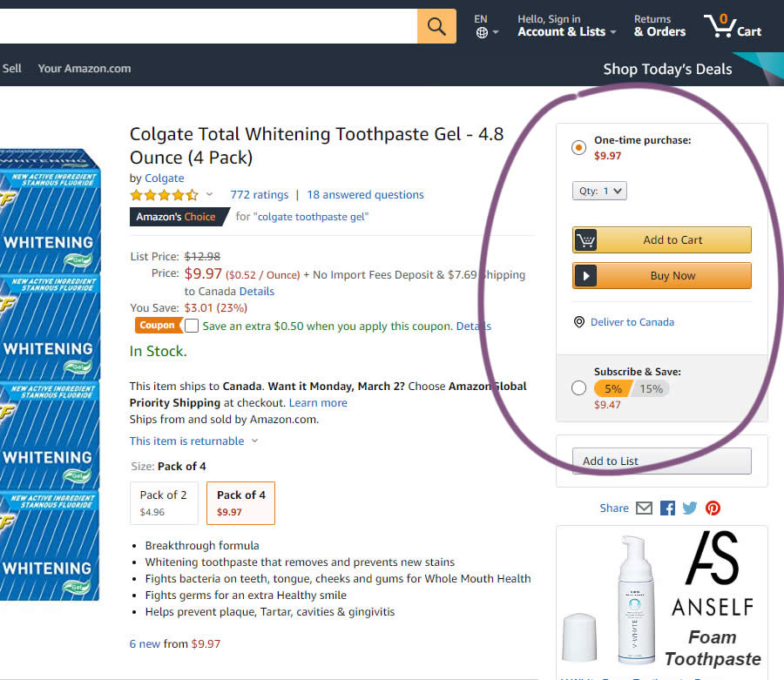Click the Anself foam toothpaste ad image

click(x=662, y=601)
